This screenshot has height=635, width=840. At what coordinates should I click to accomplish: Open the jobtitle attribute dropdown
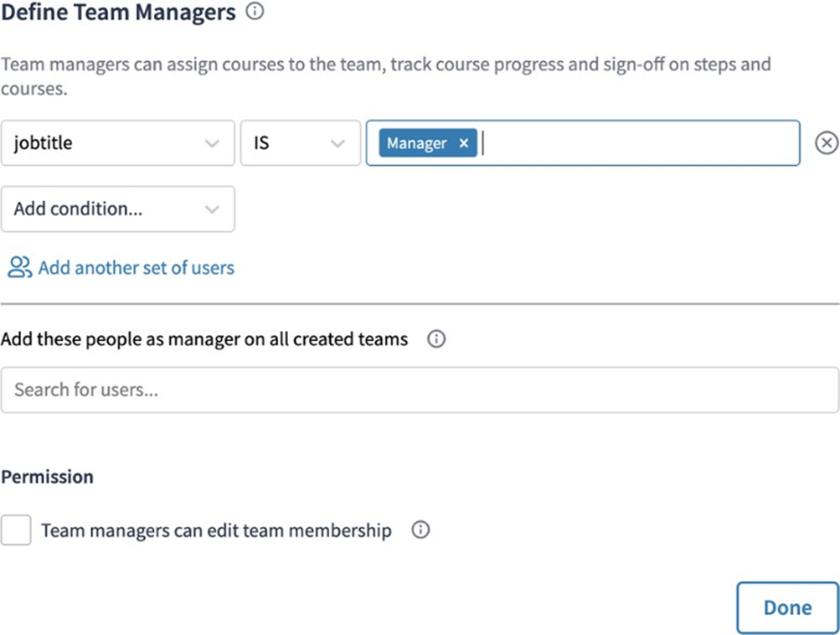(x=109, y=143)
